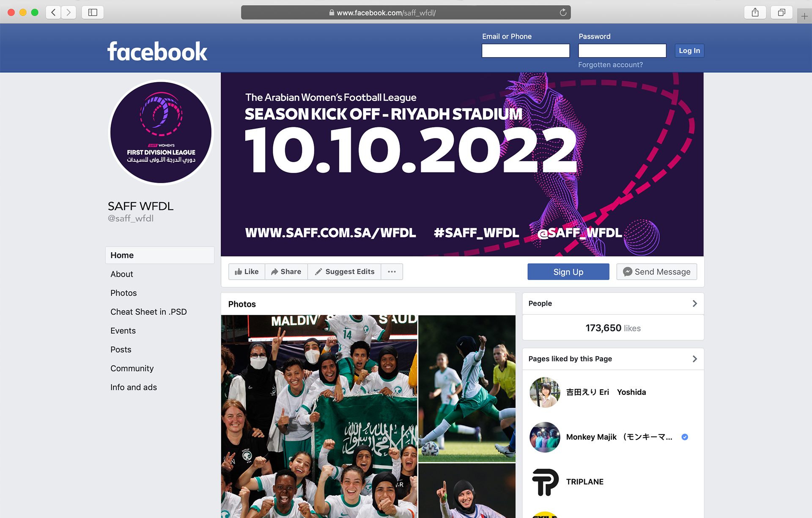The image size is (812, 518).
Task: Click the SAFF WFDL profile picture
Action: 161,133
